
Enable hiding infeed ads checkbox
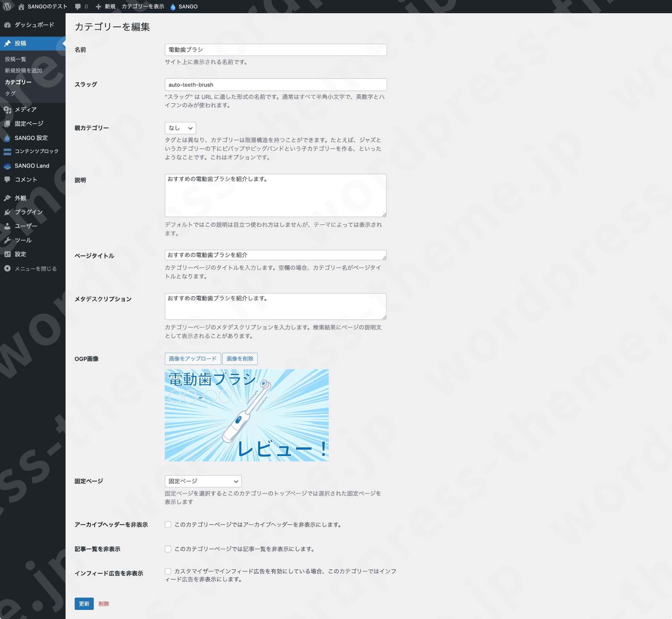click(168, 570)
